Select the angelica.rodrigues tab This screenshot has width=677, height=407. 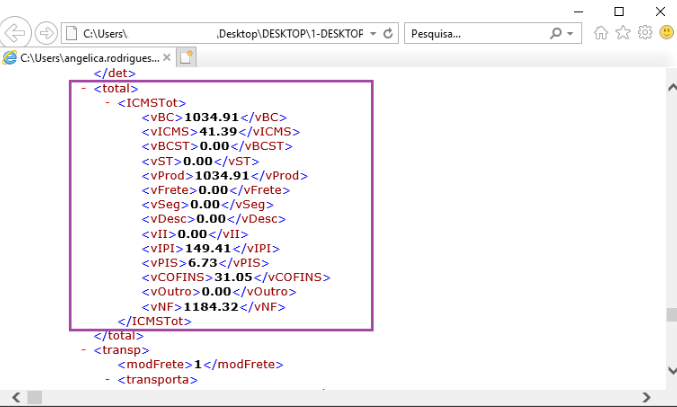click(x=87, y=58)
